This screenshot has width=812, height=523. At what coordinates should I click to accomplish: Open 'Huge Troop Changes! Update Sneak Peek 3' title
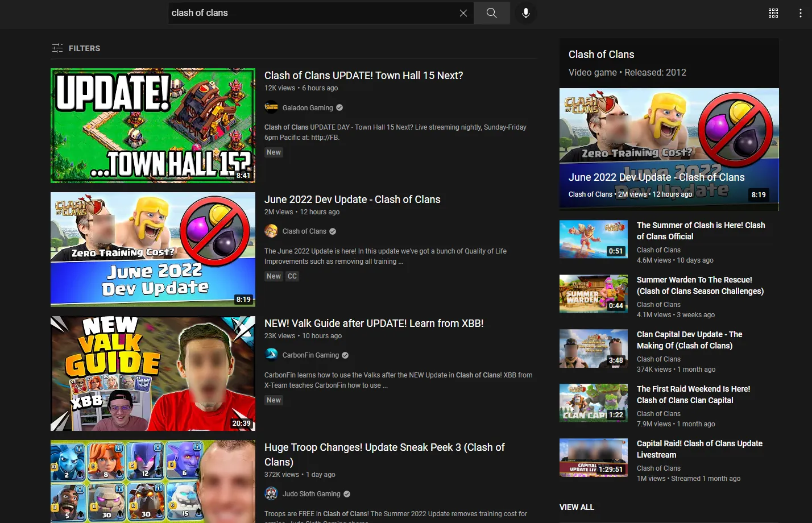click(384, 455)
